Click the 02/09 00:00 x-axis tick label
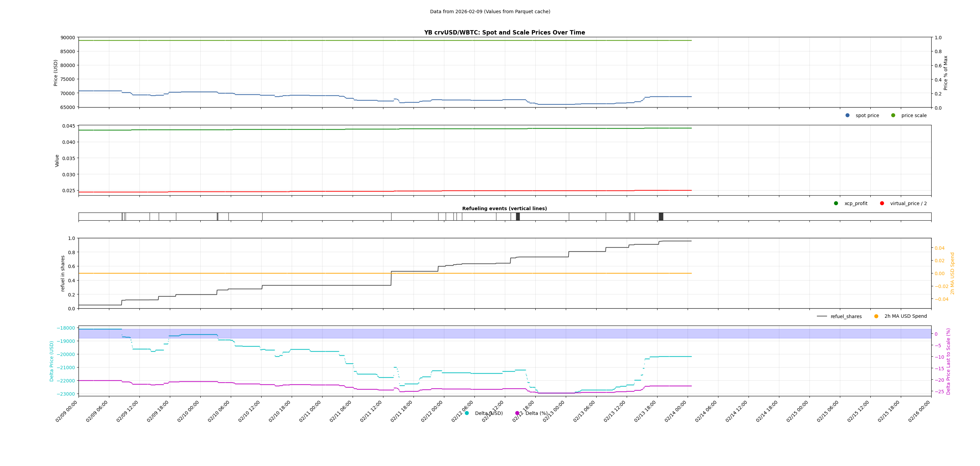 (x=67, y=412)
